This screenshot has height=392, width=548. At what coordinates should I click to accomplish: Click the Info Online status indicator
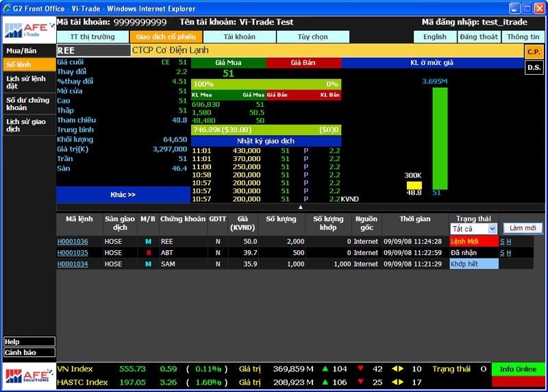[518, 369]
